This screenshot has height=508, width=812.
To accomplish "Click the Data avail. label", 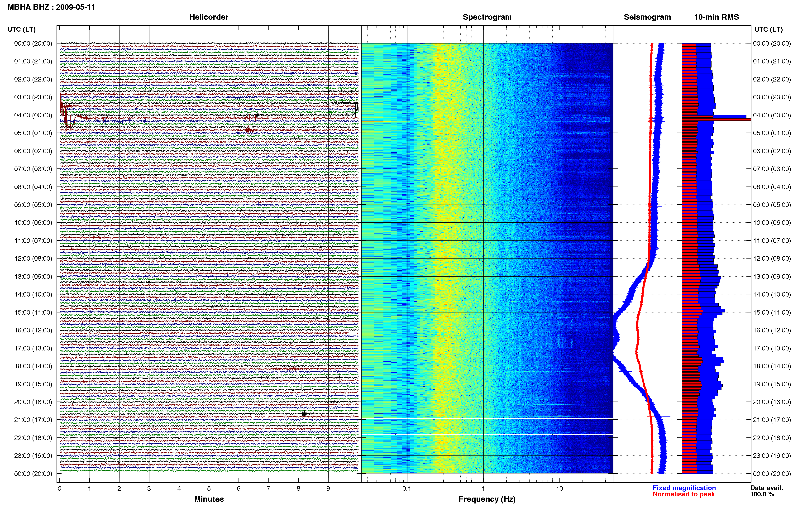I will [767, 488].
